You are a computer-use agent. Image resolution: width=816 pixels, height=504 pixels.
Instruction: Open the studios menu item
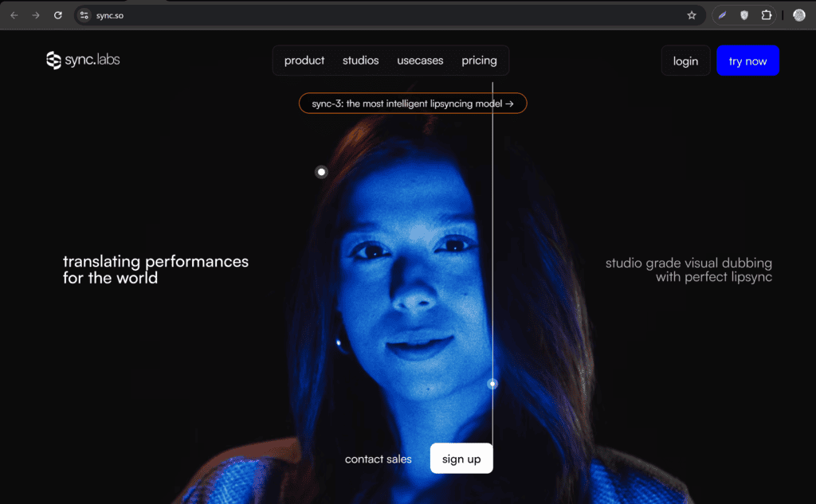[x=361, y=61]
